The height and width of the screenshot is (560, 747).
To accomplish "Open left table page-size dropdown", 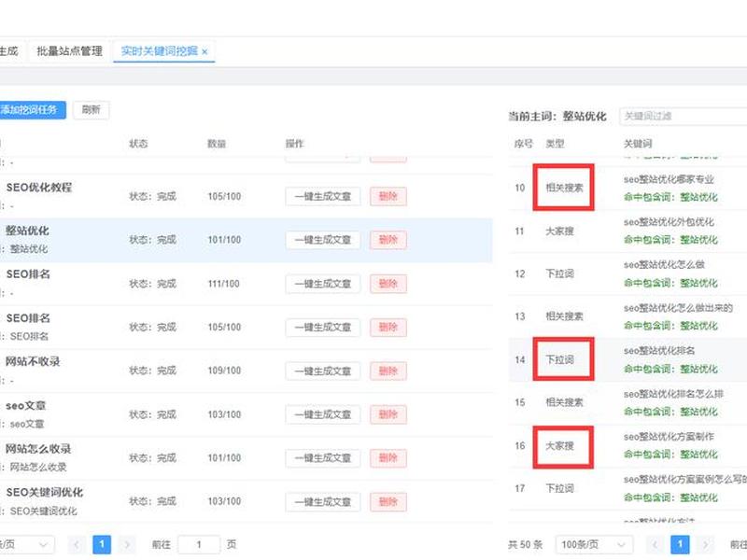I will pyautogui.click(x=27, y=545).
